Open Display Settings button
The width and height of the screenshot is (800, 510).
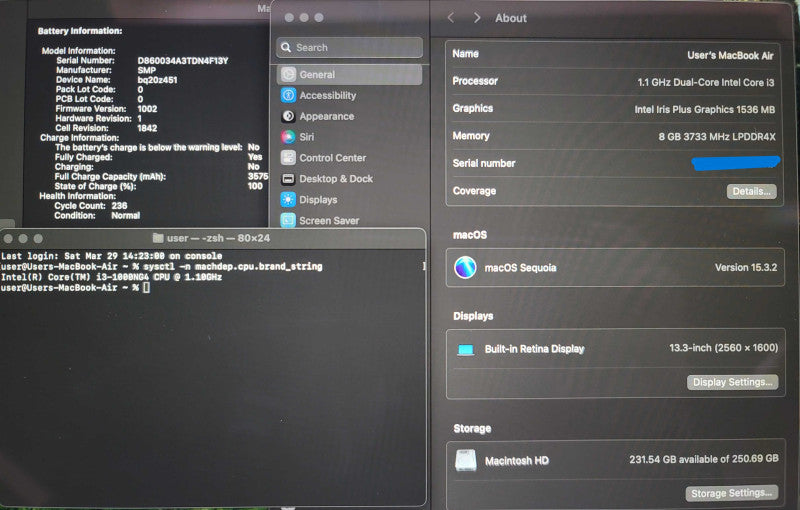[x=732, y=382]
